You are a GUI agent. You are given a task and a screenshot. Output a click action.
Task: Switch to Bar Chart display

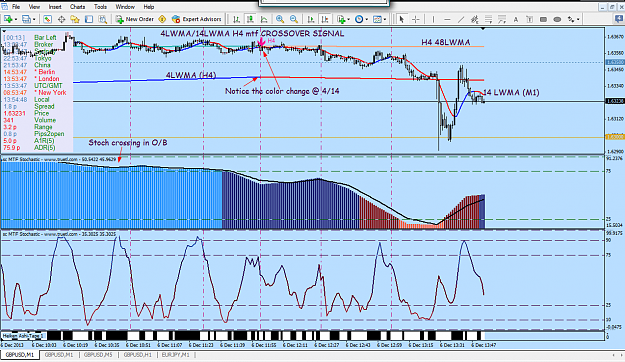pos(236,19)
